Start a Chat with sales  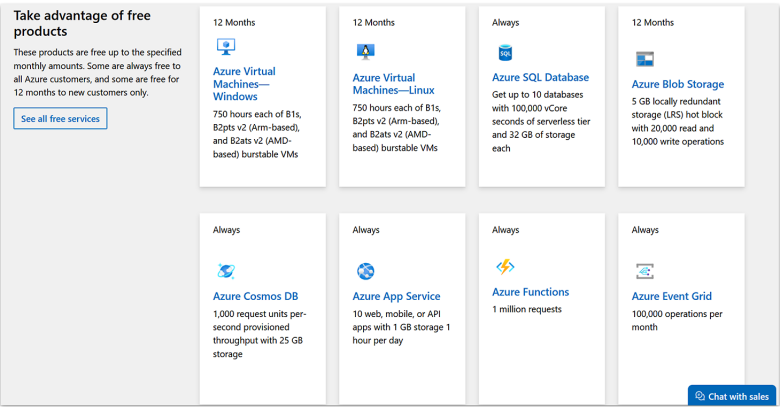[x=732, y=396]
